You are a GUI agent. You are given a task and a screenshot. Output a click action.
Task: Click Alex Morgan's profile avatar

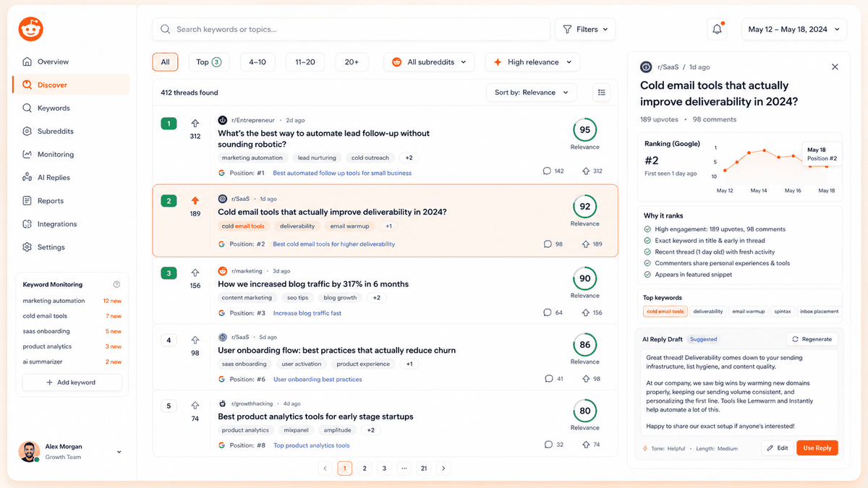(x=28, y=451)
